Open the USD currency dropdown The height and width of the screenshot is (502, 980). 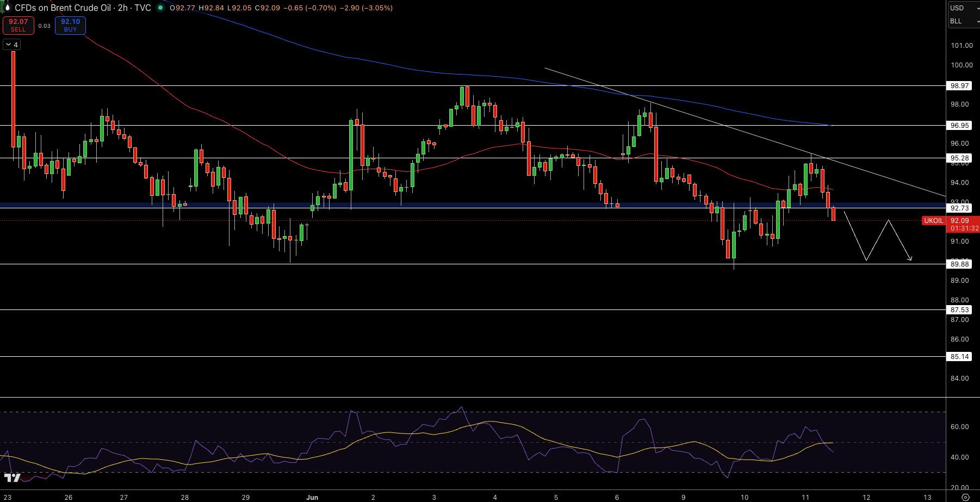click(964, 8)
